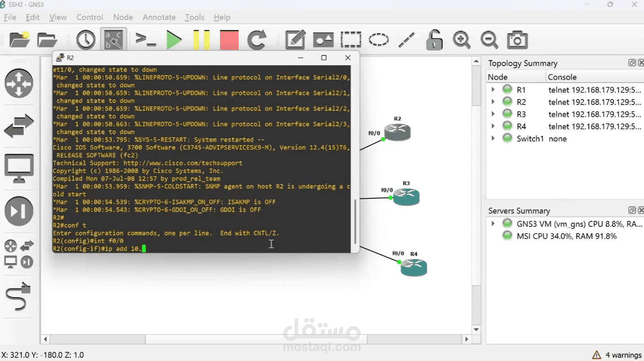
Task: Expand the GNS3 VM server entry
Action: point(493,224)
